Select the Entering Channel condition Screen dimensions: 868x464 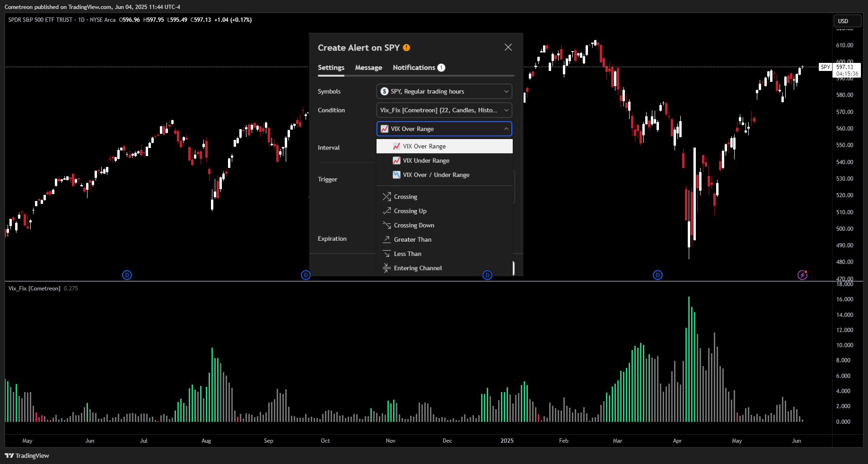[x=444, y=268]
